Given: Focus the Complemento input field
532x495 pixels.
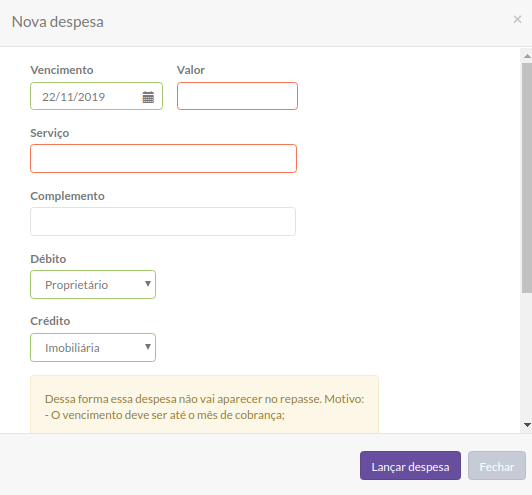Looking at the screenshot, I should 163,222.
